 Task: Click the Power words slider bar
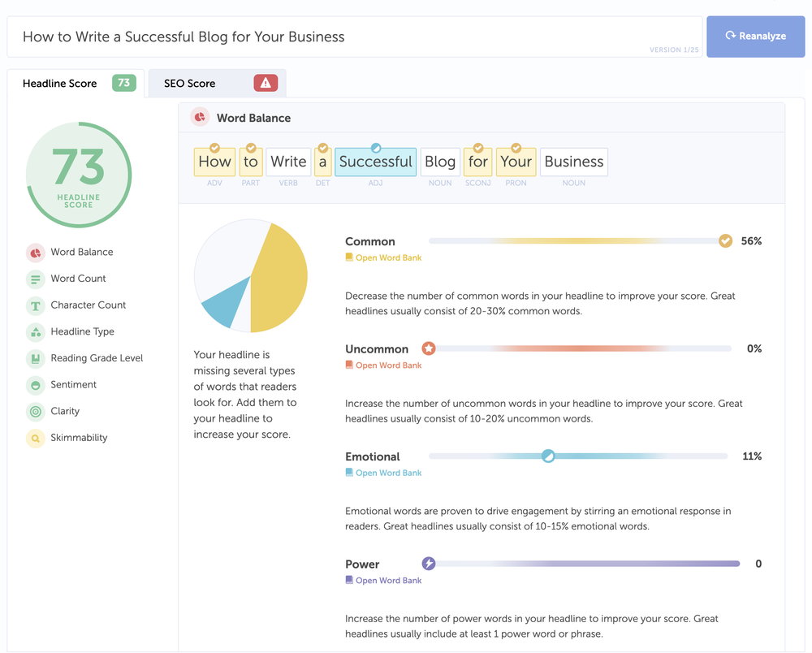click(x=584, y=564)
